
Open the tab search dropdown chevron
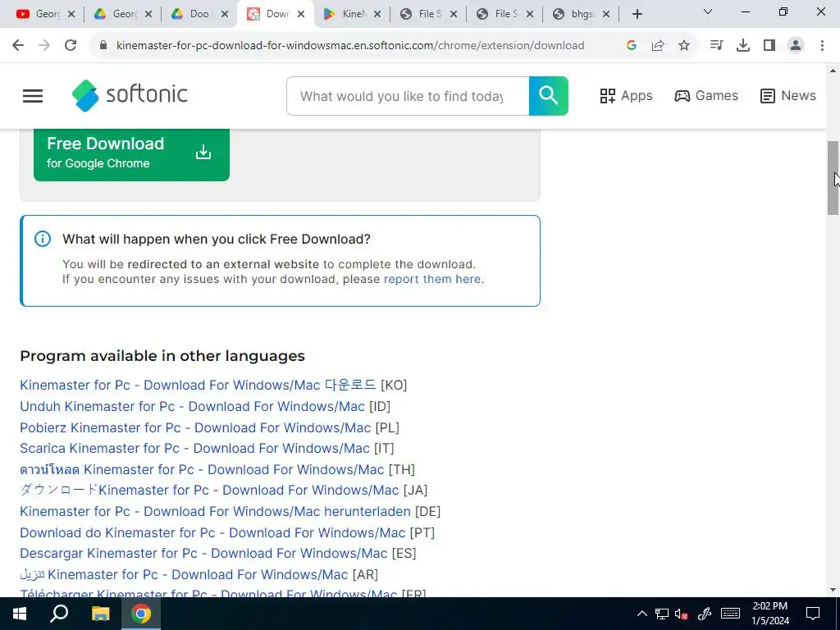tap(708, 11)
